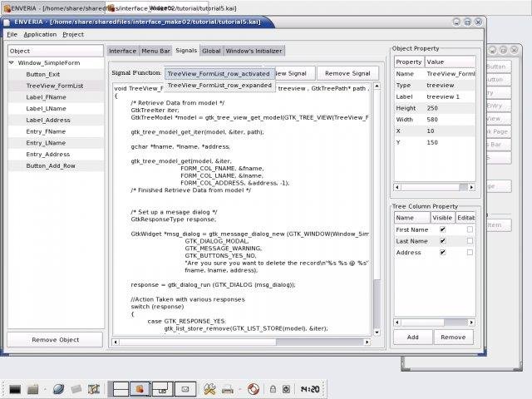
Task: Toggle Visible checkbox for First Name column
Action: (x=442, y=229)
